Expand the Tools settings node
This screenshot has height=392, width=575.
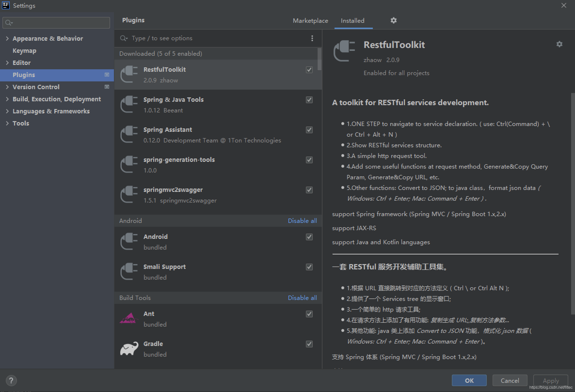(x=7, y=123)
